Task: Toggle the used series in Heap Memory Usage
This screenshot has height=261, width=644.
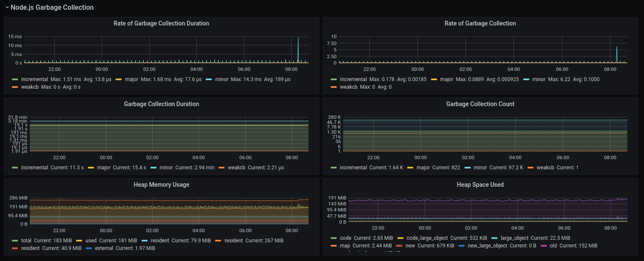Action: click(91, 241)
